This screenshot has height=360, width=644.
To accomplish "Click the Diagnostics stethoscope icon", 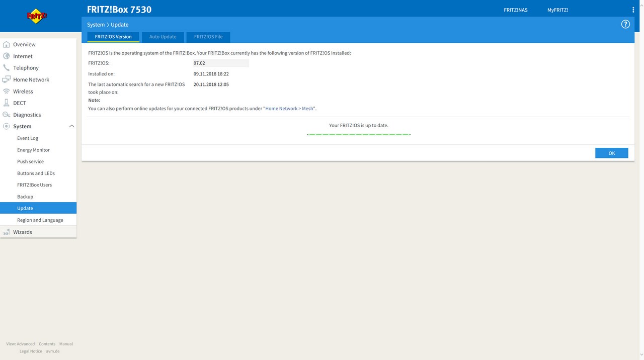I will 7,115.
